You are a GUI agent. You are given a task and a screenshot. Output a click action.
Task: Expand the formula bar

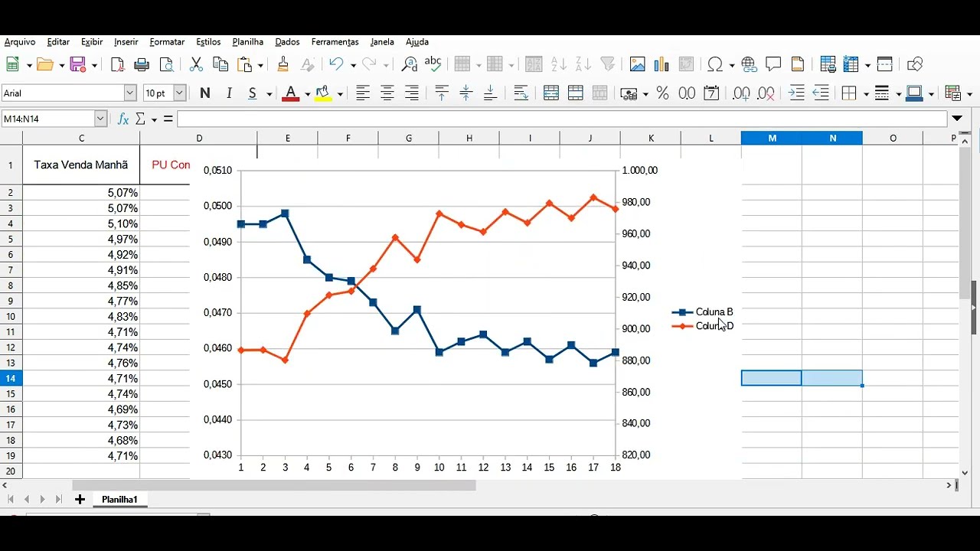point(957,119)
